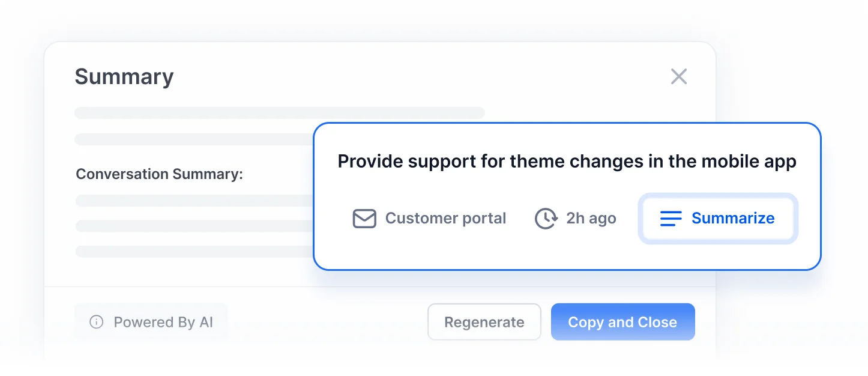Click the lines icon in the Summarize button

tap(671, 219)
